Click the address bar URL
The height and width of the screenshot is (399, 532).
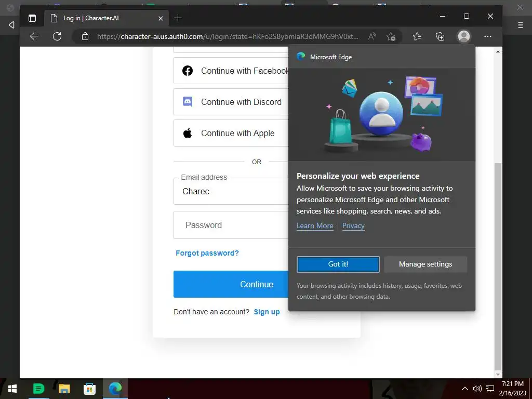[x=228, y=36]
